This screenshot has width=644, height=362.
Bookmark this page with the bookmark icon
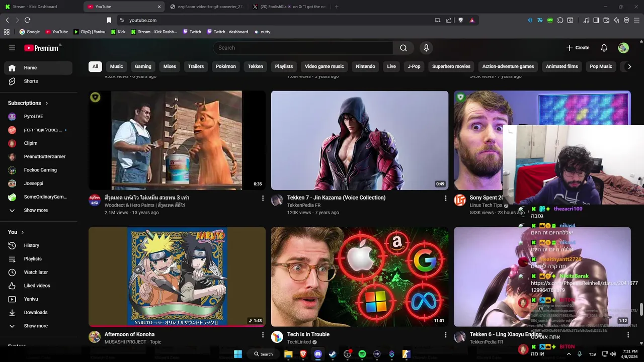[109, 20]
